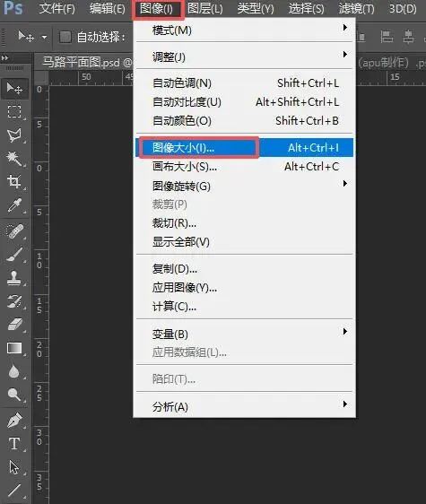Choose 图像大小(I)... menu item

[244, 148]
